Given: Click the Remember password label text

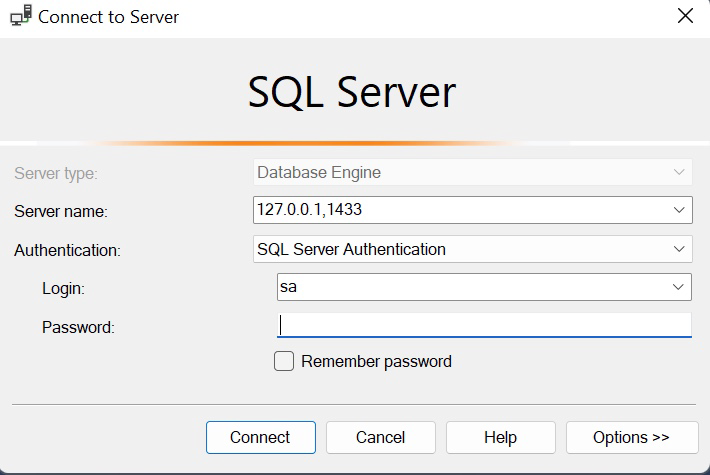Looking at the screenshot, I should click(x=376, y=362).
